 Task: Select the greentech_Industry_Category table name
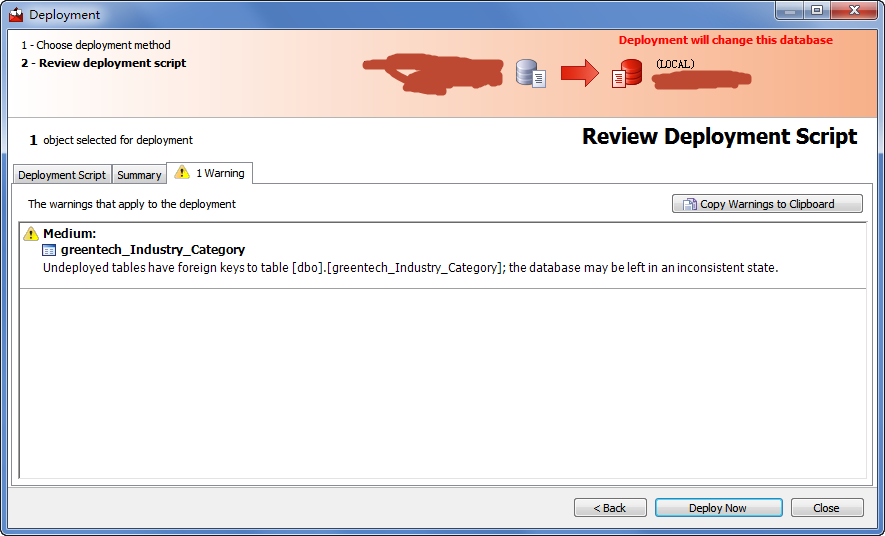coord(153,249)
